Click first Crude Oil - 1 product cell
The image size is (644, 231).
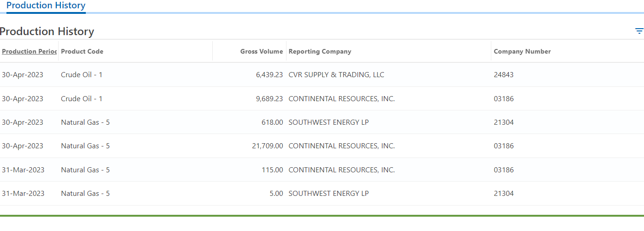82,75
